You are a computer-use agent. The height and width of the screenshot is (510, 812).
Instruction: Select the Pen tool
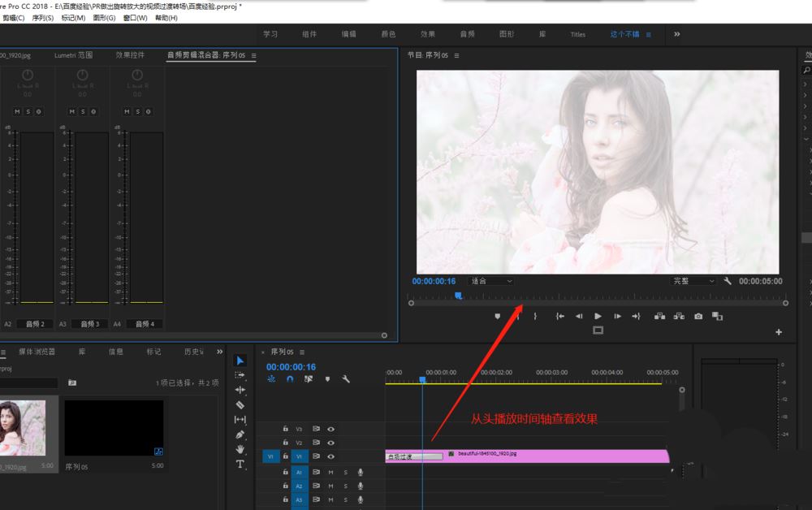(x=240, y=434)
